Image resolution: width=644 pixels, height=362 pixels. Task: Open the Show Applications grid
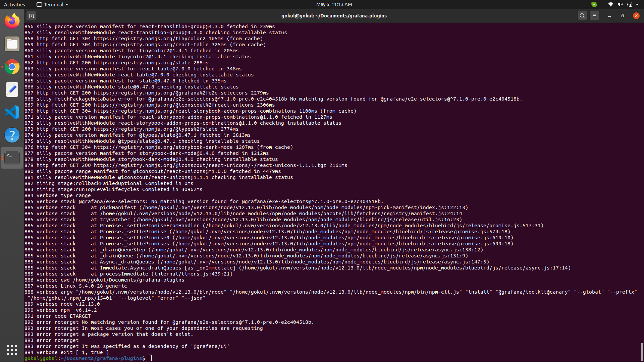pos(12,350)
